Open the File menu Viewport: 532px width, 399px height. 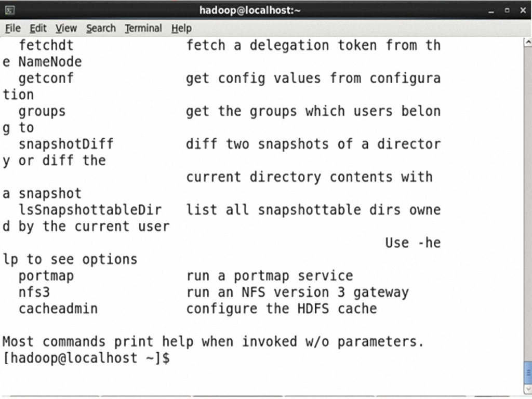(x=13, y=29)
